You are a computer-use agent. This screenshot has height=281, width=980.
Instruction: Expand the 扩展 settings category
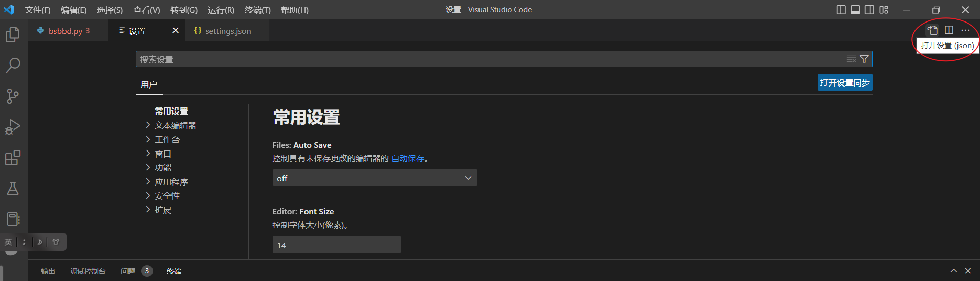(163, 210)
